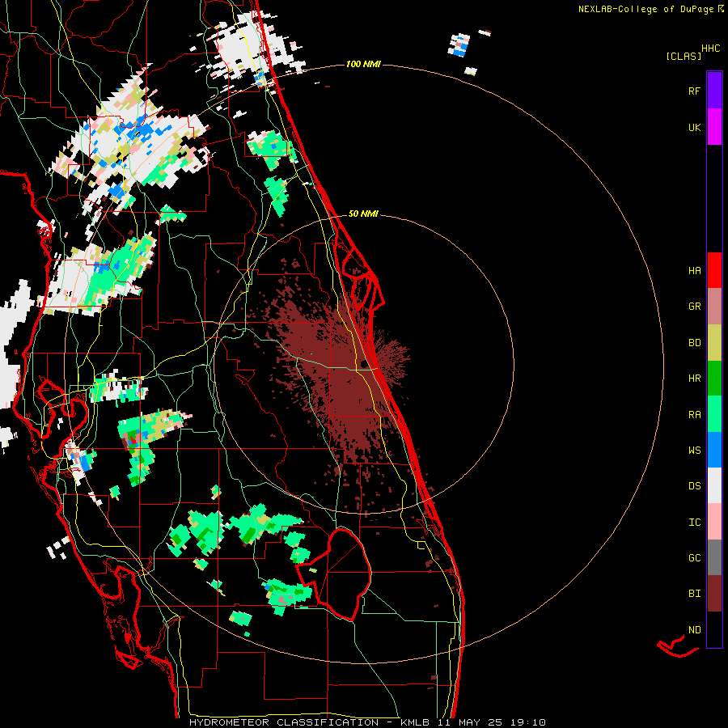The image size is (728, 728).
Task: Click the 100 NMI range ring label
Action: (363, 64)
